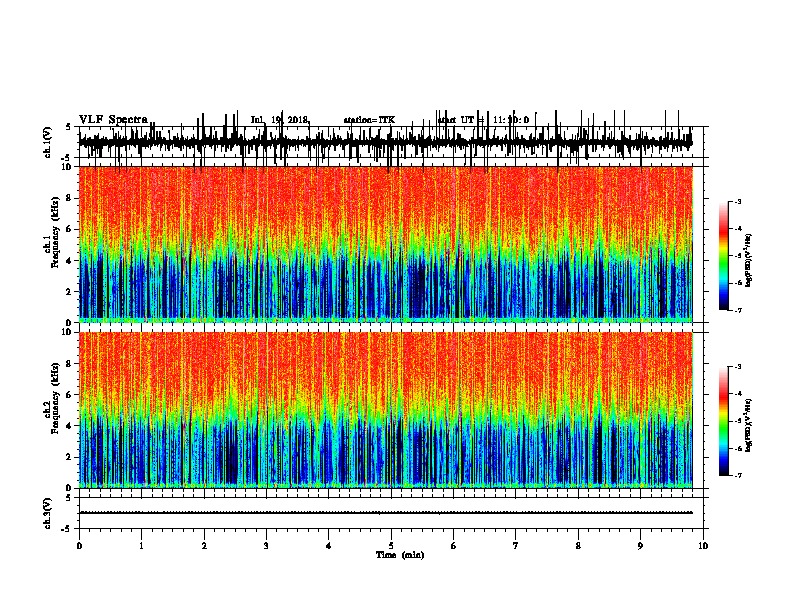Click the "8" kHz tick on ch.2 frequency axis
This screenshot has height=612, width=792.
(x=70, y=364)
